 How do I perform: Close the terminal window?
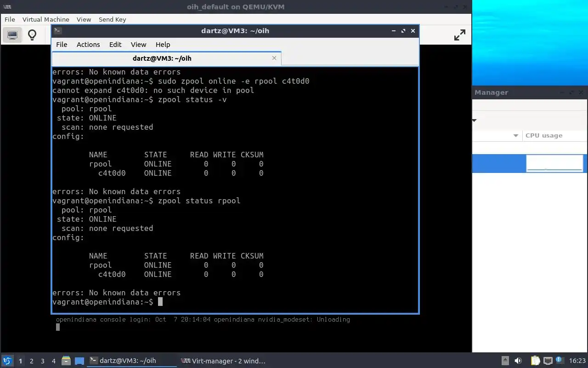tap(413, 31)
